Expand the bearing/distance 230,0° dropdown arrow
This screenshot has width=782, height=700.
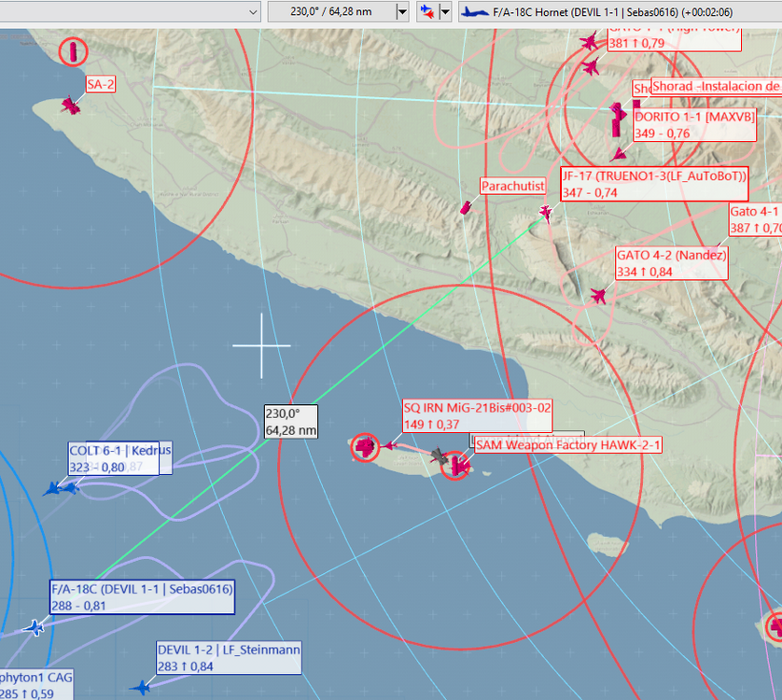coord(402,11)
